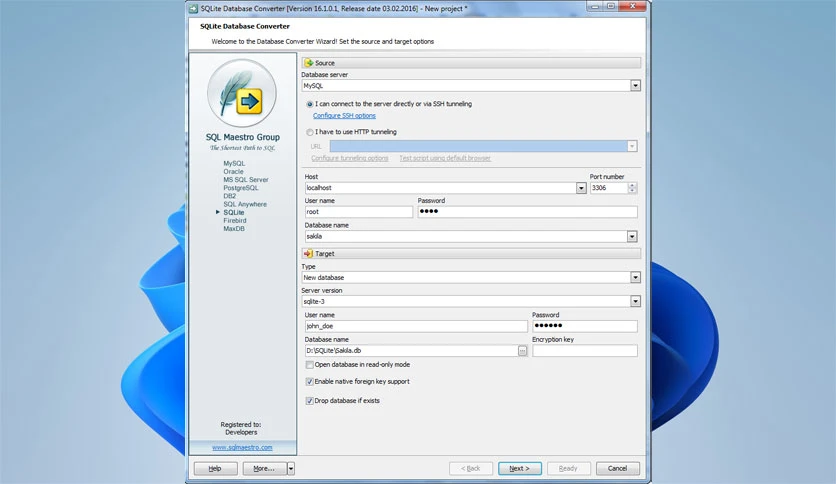
Task: Close the Database Converter window
Action: coord(632,6)
